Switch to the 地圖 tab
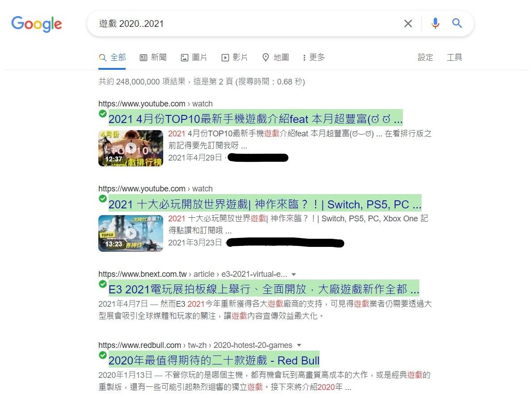Image resolution: width=532 pixels, height=398 pixels. coord(276,57)
